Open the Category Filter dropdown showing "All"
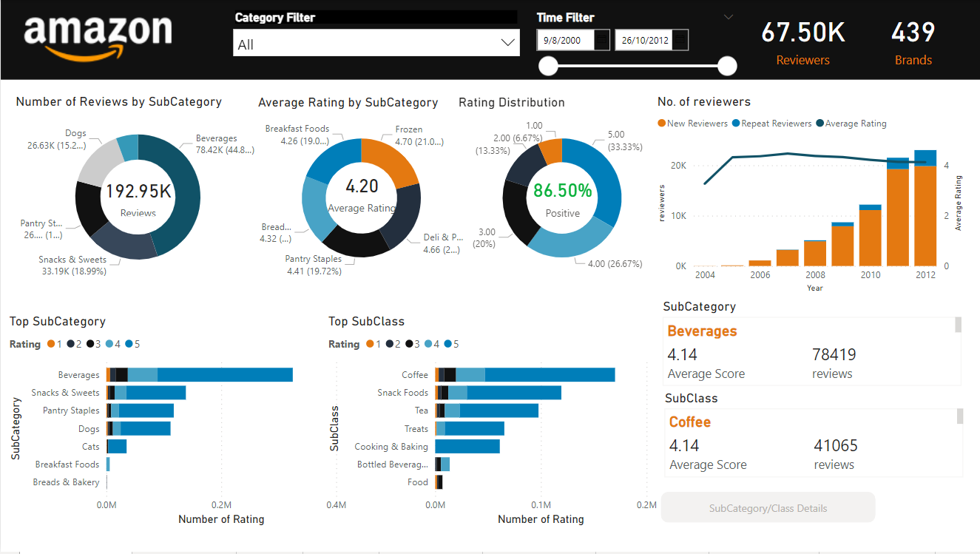Screen dimensions: 980x554 coord(376,43)
